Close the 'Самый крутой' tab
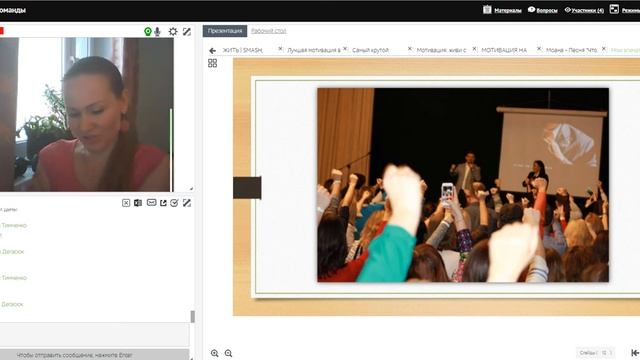 pyautogui.click(x=410, y=49)
